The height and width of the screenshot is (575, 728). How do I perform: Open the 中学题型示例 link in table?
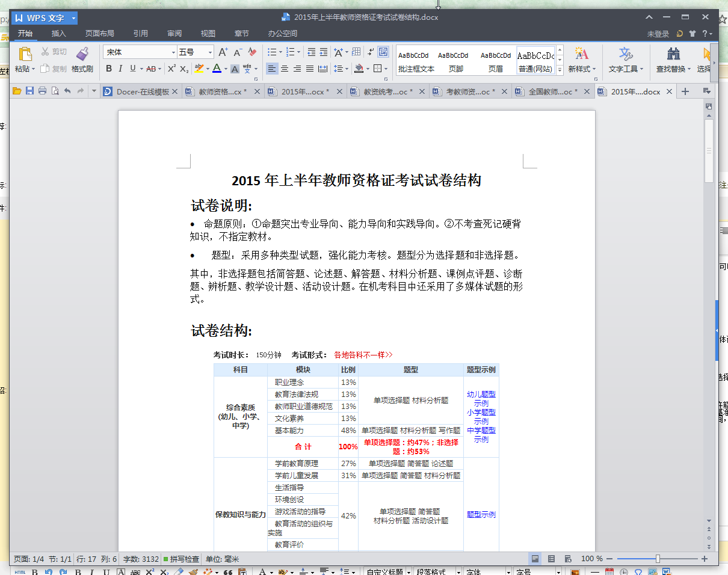(481, 435)
